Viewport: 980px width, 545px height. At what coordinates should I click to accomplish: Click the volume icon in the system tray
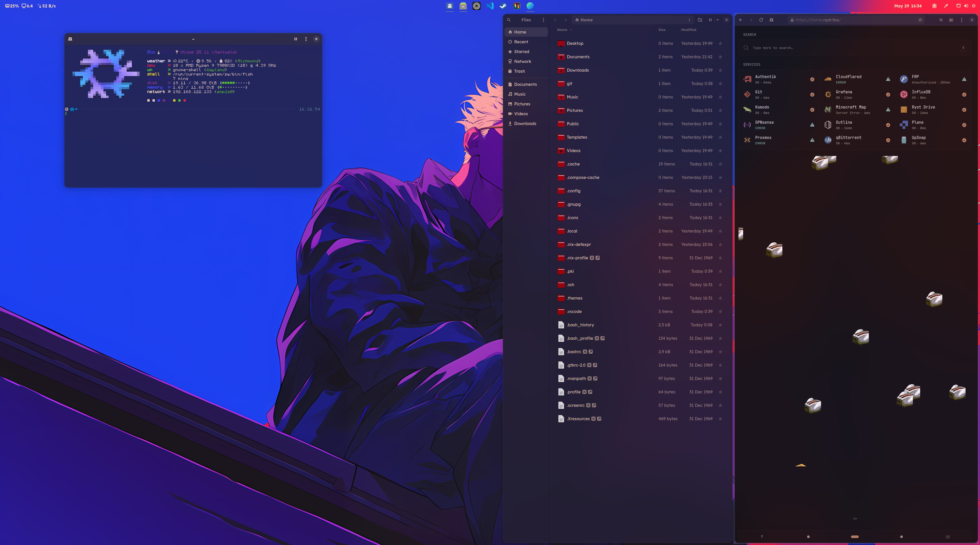[x=966, y=6]
